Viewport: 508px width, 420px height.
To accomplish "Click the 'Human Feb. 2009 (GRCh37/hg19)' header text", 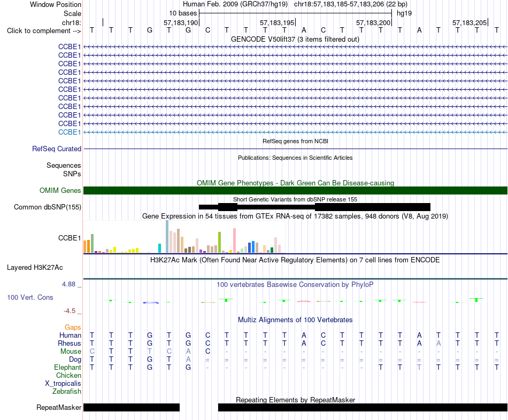I will click(x=235, y=4).
